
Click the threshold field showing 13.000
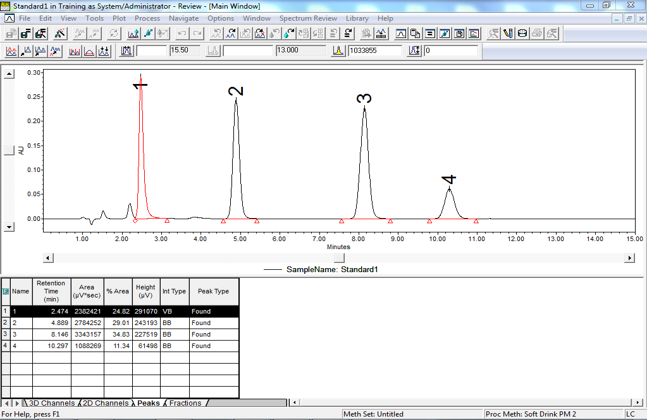(300, 50)
